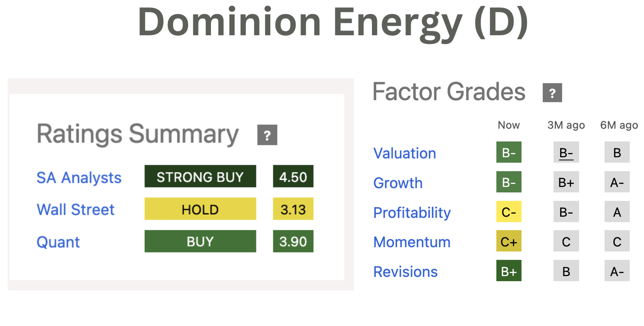The width and height of the screenshot is (644, 326).
Task: Click the Valuation B- grade badge
Action: [509, 152]
